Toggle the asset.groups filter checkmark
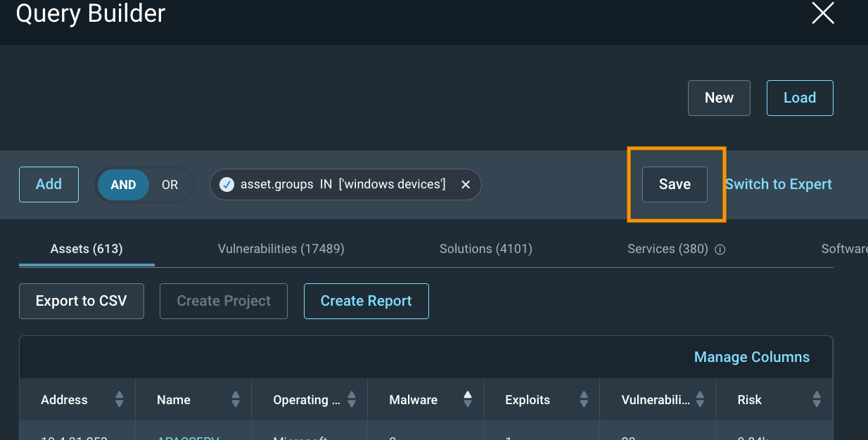Image resolution: width=868 pixels, height=440 pixels. [x=226, y=184]
